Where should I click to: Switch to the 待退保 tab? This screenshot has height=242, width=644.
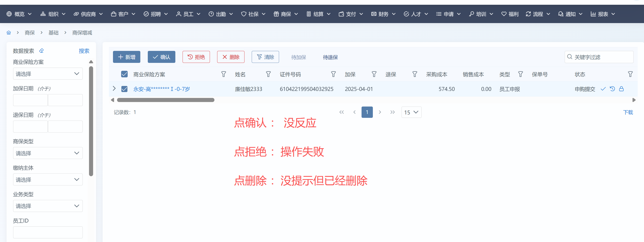point(330,57)
